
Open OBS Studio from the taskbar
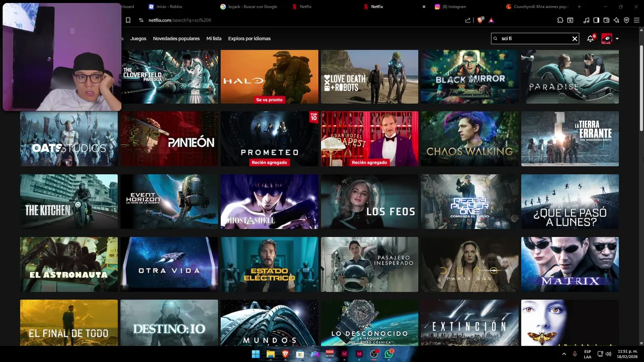pos(374,354)
